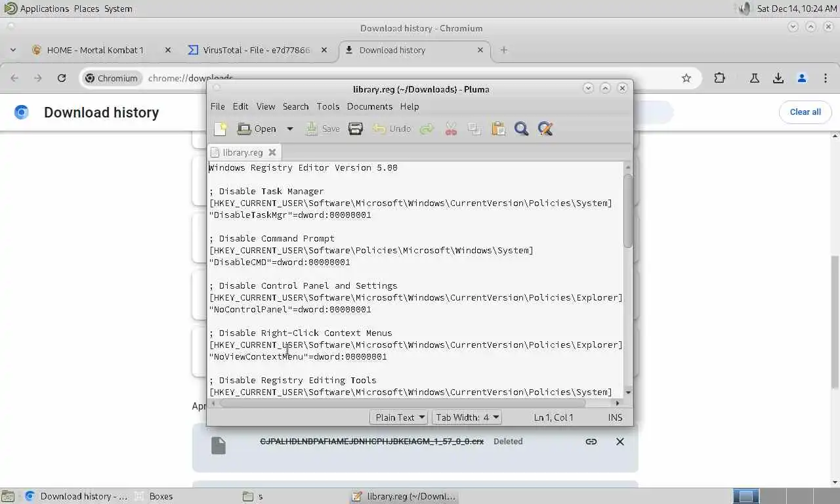840x504 pixels.
Task: Click the Pluma vertical scrollbar thumb
Action: [628, 210]
